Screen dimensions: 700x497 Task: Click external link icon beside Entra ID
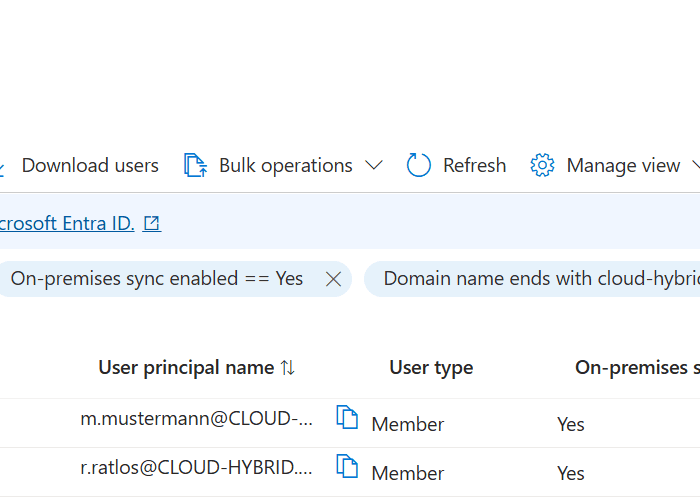[152, 223]
